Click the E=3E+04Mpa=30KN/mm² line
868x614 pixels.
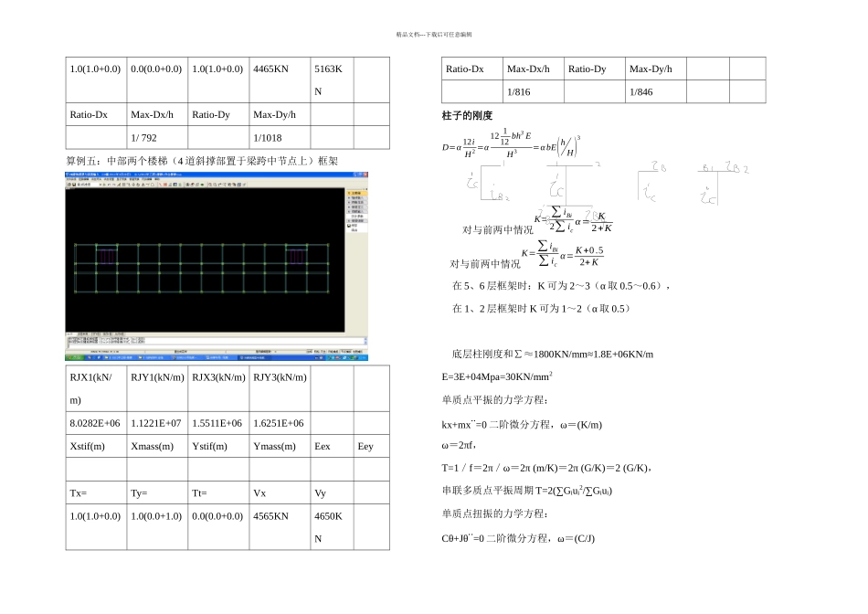(x=497, y=376)
